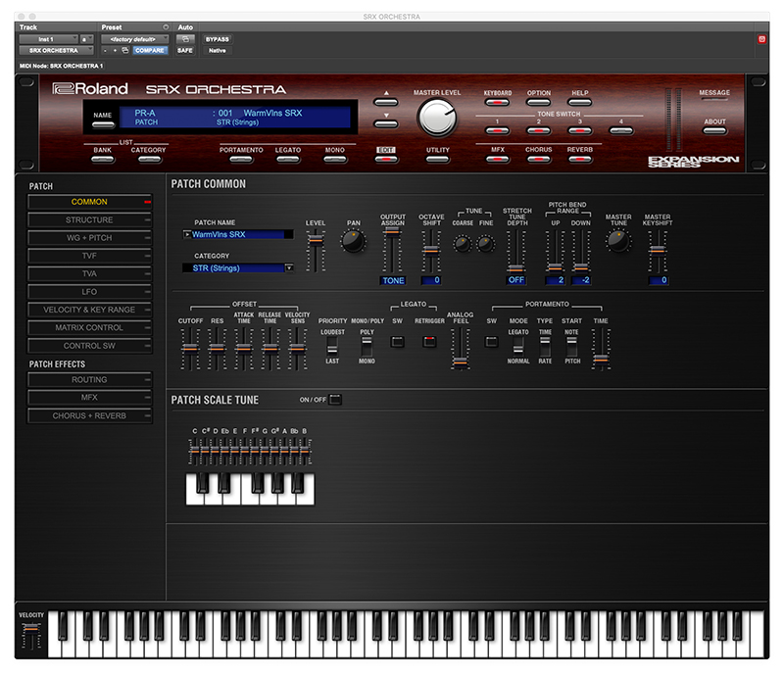Image resolution: width=784 pixels, height=676 pixels.
Task: Adjust the Cutoff offset slider
Action: click(x=190, y=349)
